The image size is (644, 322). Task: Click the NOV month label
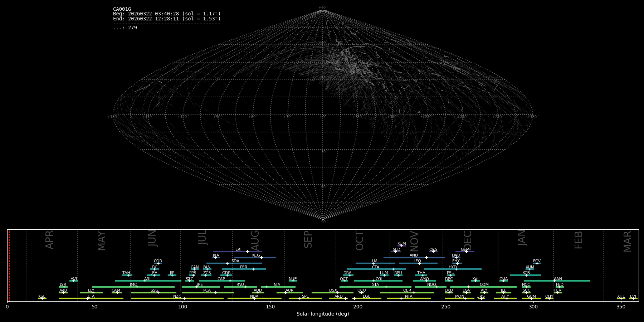tap(414, 241)
